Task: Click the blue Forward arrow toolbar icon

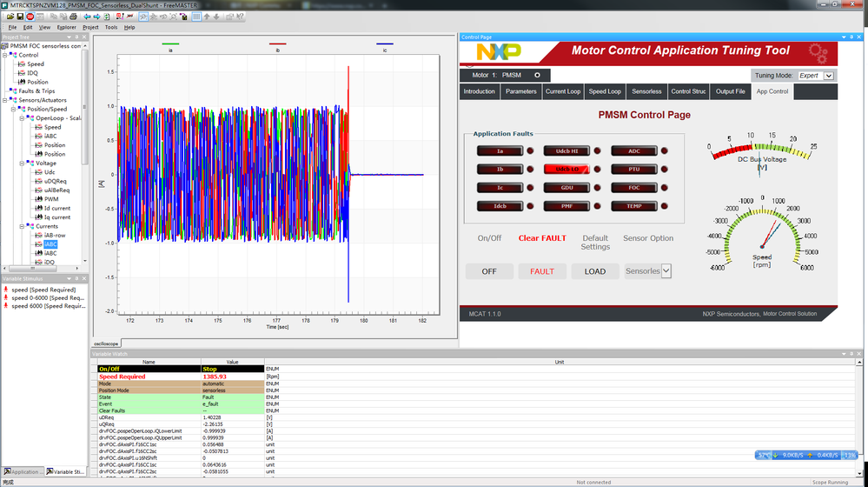Action: pyautogui.click(x=96, y=17)
